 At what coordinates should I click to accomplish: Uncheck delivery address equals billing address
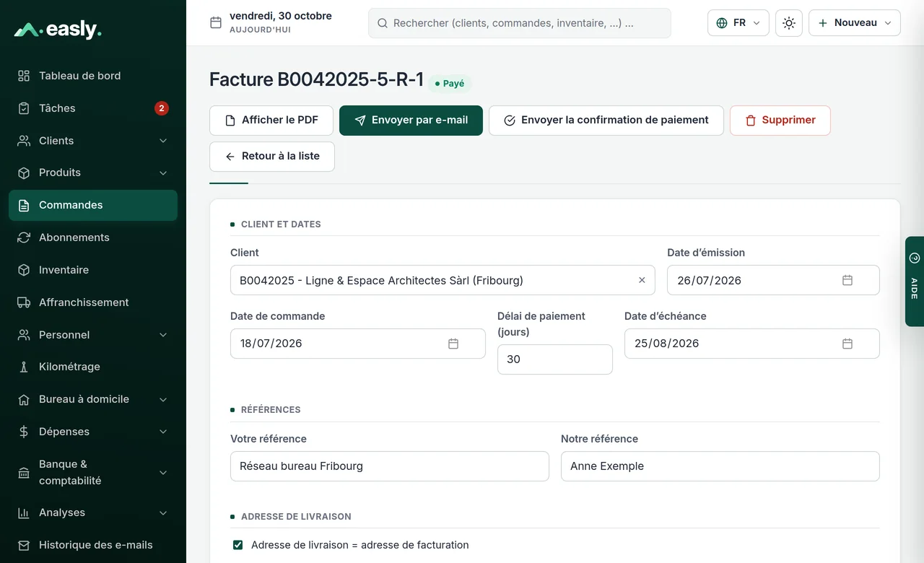pyautogui.click(x=237, y=545)
